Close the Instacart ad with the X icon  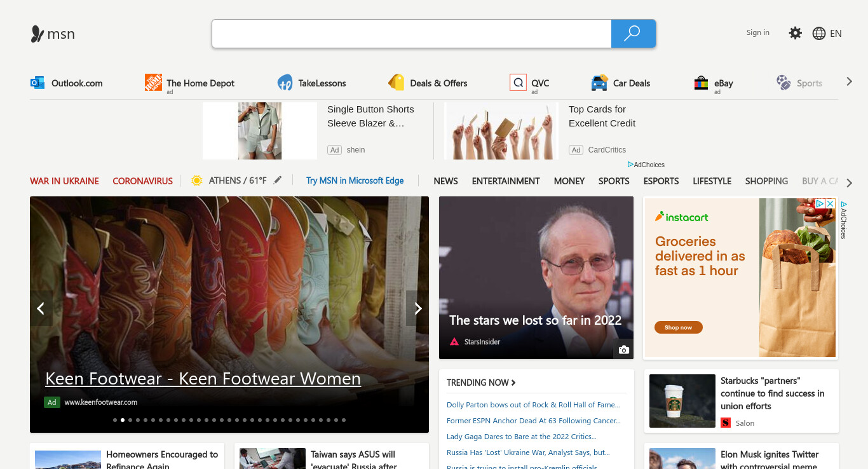click(830, 203)
